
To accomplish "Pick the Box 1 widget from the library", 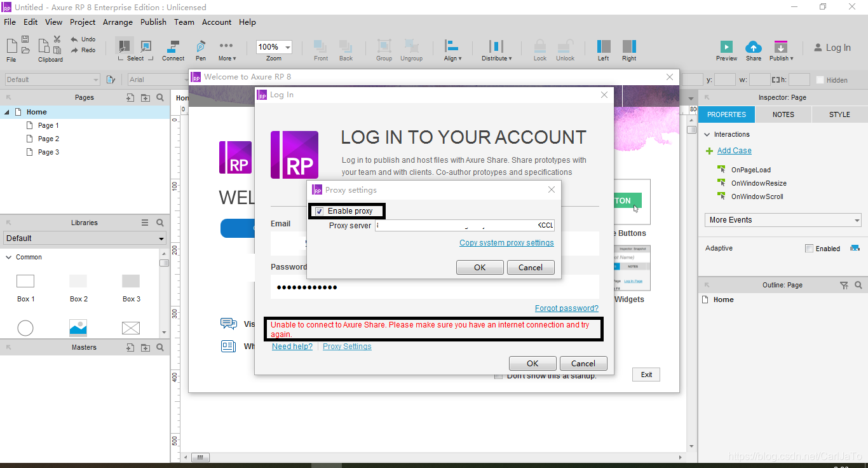I will tap(25, 287).
